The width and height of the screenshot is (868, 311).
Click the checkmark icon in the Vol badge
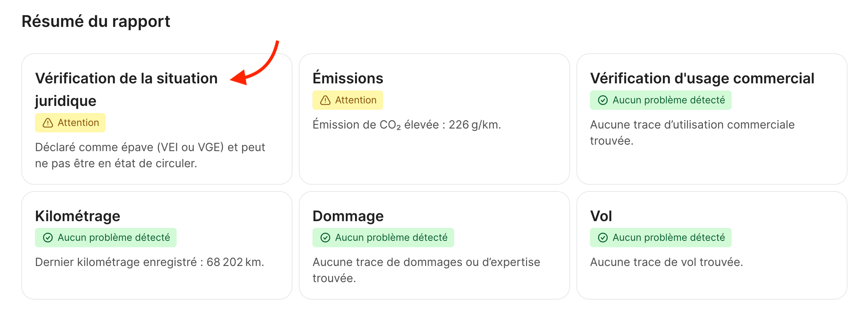(603, 237)
